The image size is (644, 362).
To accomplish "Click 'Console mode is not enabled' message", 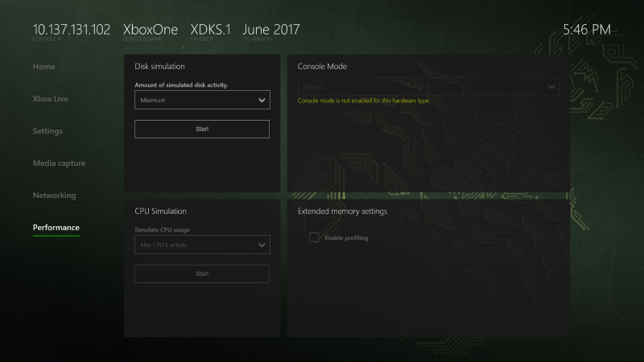I will 364,101.
